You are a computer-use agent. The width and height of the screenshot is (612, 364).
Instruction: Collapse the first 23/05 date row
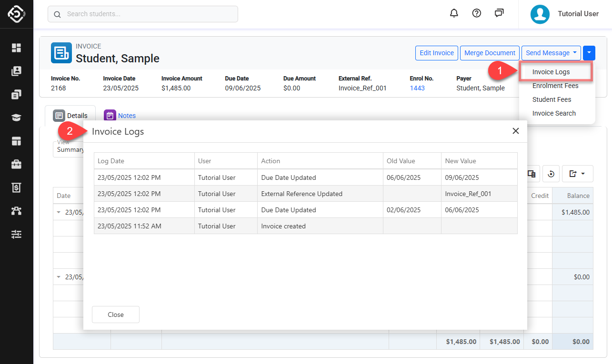[59, 212]
